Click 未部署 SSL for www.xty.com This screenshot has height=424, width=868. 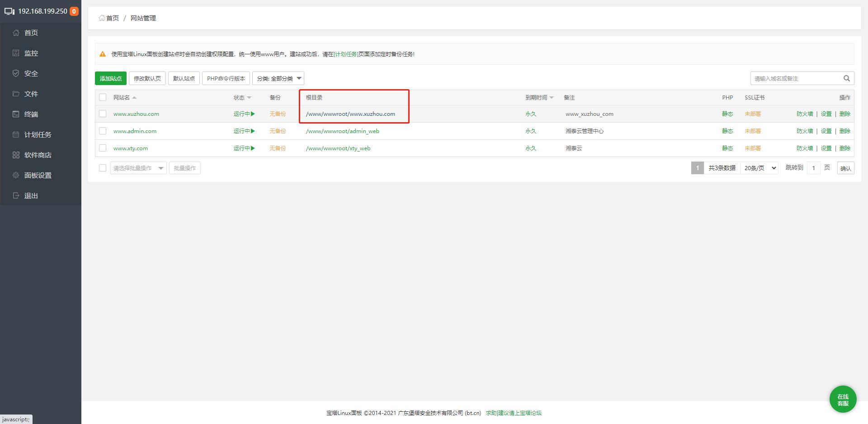tap(753, 148)
